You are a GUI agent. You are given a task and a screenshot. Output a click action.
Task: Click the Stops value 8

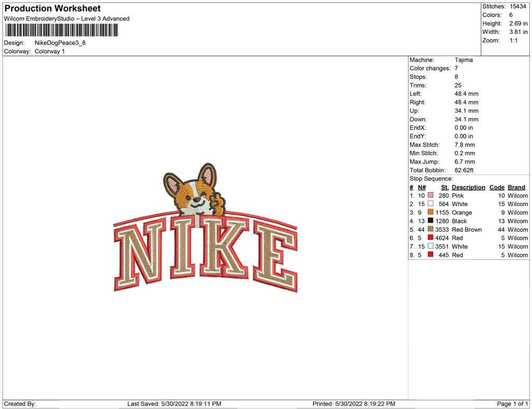click(x=456, y=77)
